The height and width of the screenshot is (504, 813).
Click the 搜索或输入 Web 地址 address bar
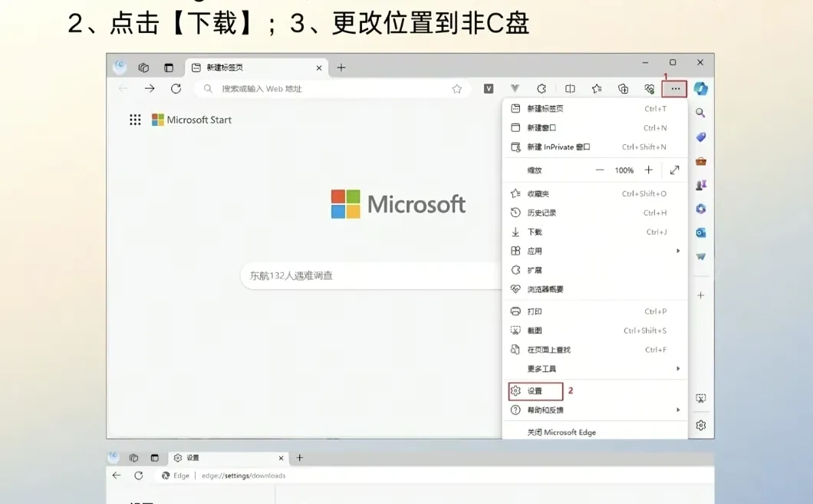[x=332, y=89]
